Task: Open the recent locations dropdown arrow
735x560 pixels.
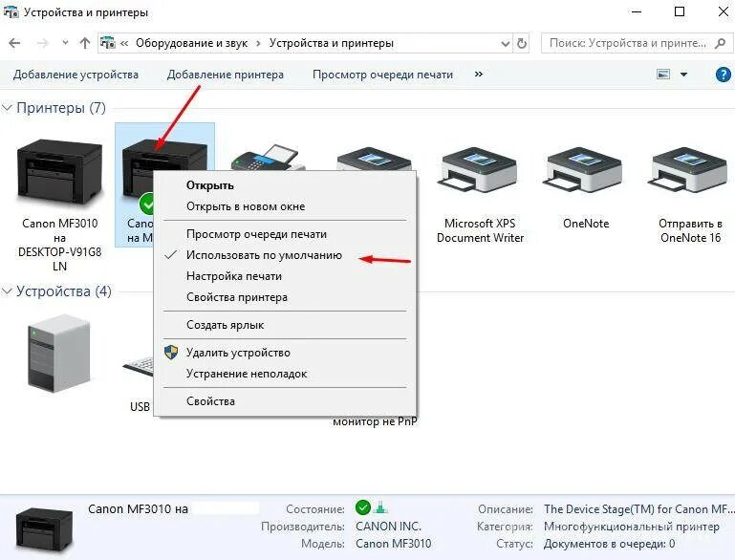Action: click(65, 43)
